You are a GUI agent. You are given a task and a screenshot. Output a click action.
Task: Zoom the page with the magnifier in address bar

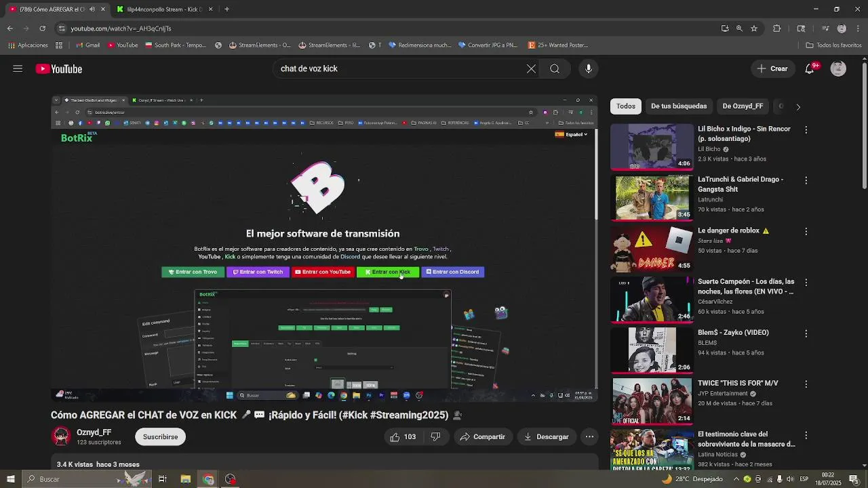click(x=739, y=28)
